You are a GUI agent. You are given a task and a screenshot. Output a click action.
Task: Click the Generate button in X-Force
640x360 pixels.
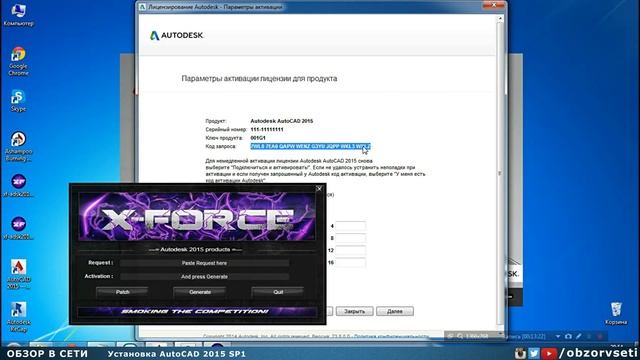point(200,292)
